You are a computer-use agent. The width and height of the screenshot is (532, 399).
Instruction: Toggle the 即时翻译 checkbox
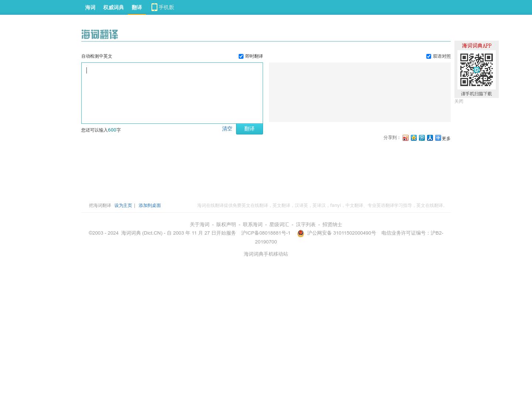[241, 56]
